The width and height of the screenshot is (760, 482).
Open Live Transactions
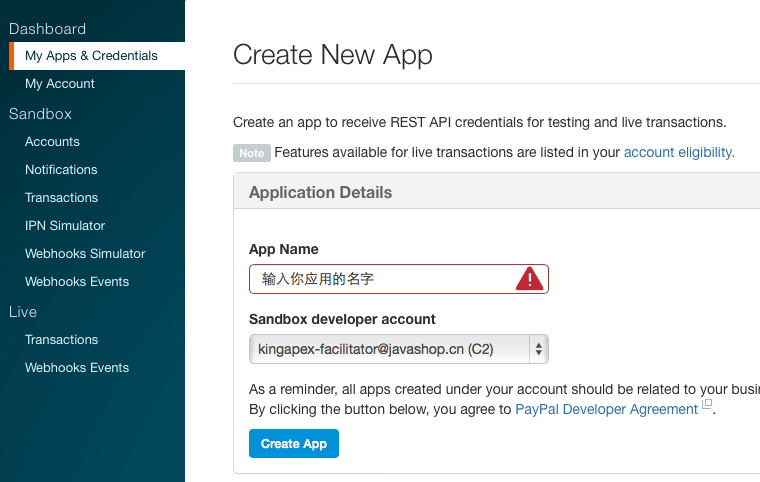point(62,339)
